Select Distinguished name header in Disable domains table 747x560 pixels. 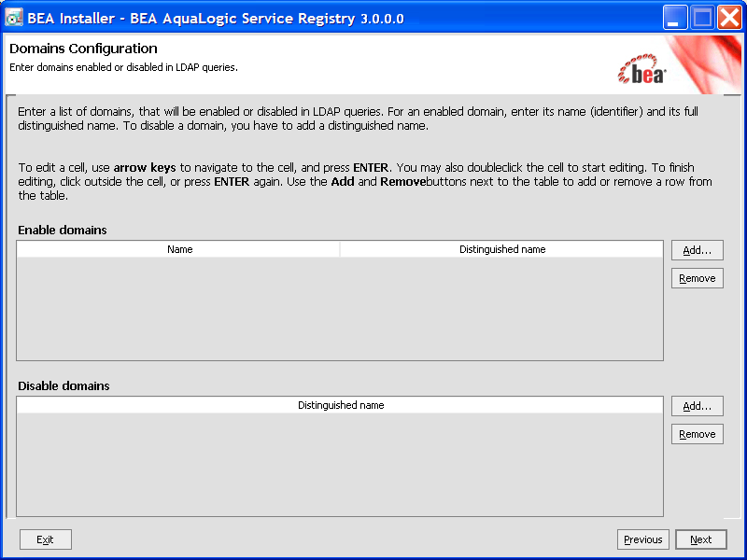(x=340, y=405)
